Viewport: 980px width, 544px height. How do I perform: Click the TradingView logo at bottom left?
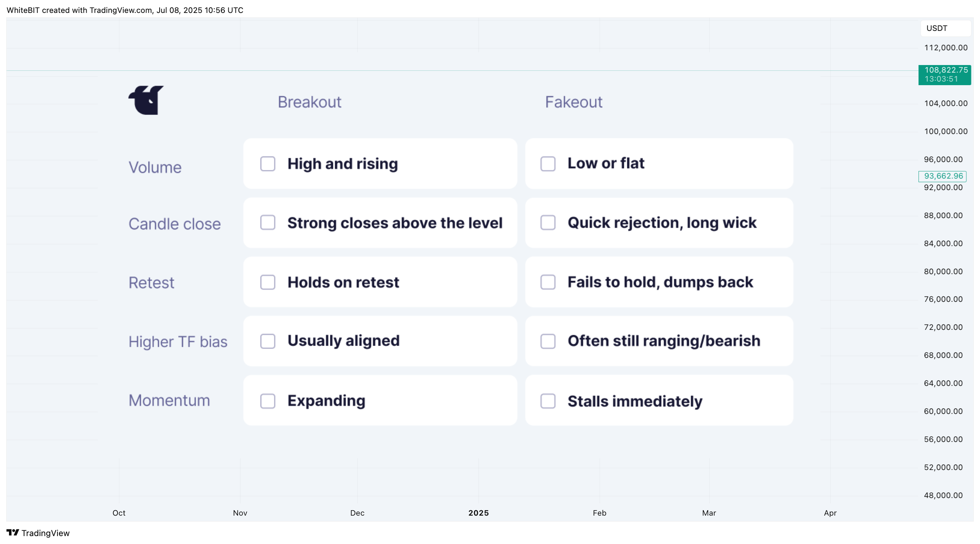click(38, 533)
